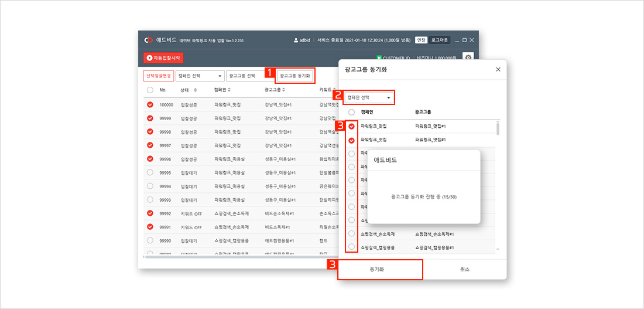
Task: Open 캠페인 선택 dropdown in main toolbar
Action: (x=200, y=76)
